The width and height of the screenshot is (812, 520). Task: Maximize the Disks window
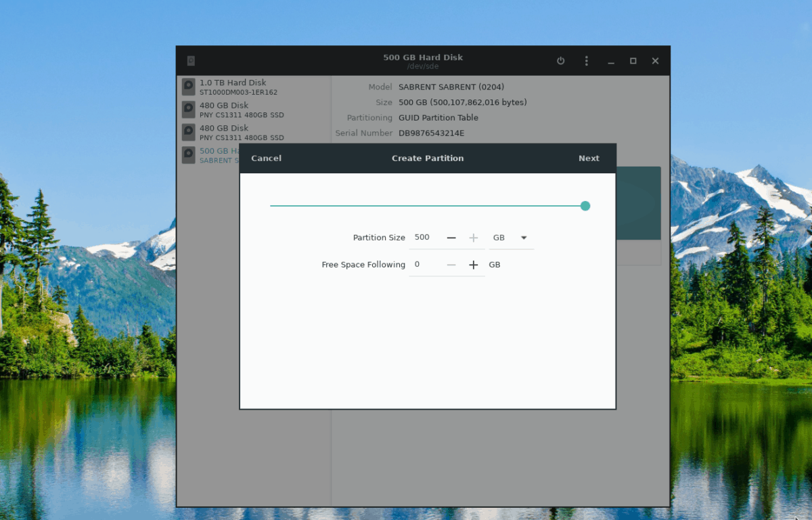pyautogui.click(x=633, y=61)
